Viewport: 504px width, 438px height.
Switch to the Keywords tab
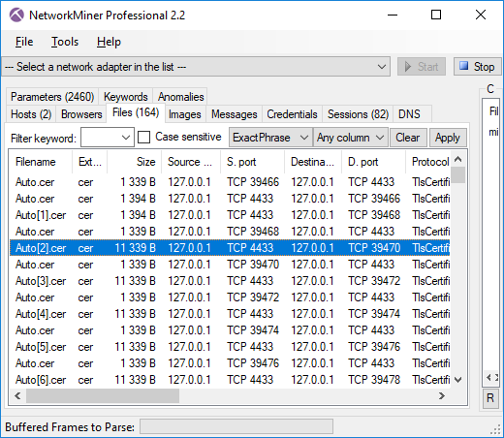point(126,97)
